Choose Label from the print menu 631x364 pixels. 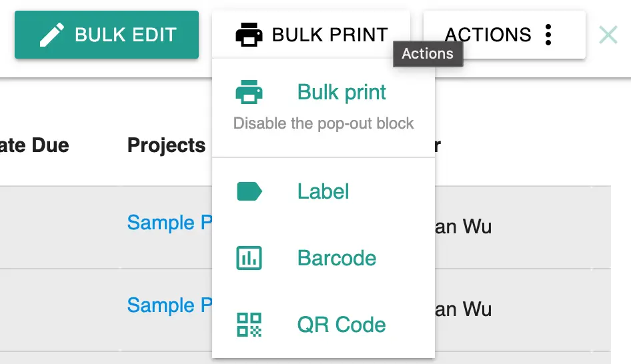[324, 191]
